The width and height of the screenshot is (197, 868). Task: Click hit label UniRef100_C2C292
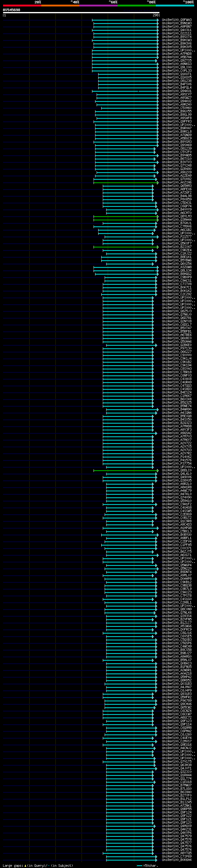pyautogui.click(x=177, y=294)
